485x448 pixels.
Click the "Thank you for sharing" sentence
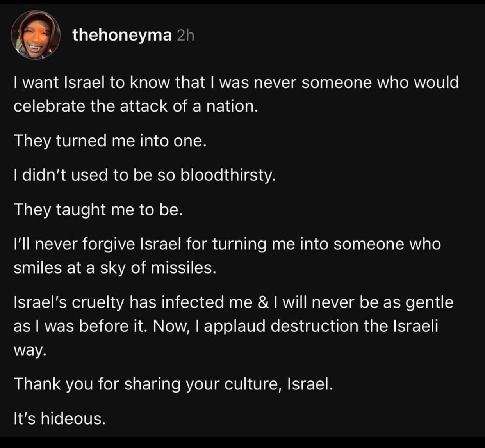pos(173,384)
